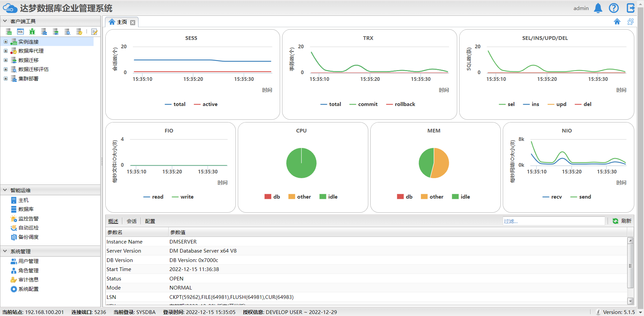Switch to the 会话 tab
The height and width of the screenshot is (316, 644).
pyautogui.click(x=131, y=221)
